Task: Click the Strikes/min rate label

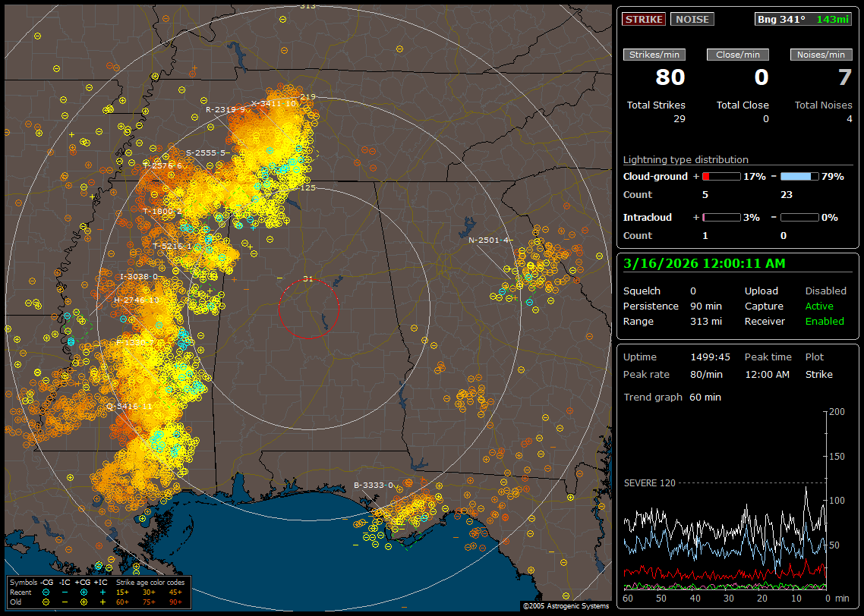Action: pyautogui.click(x=654, y=55)
